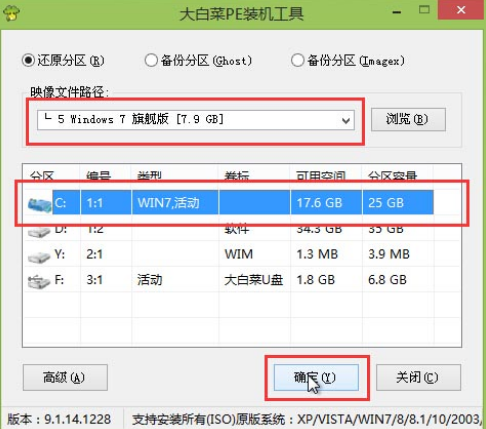Select the F: 大白菜U盘 partition row
Viewport: 486px width, 429px height.
tap(242, 280)
